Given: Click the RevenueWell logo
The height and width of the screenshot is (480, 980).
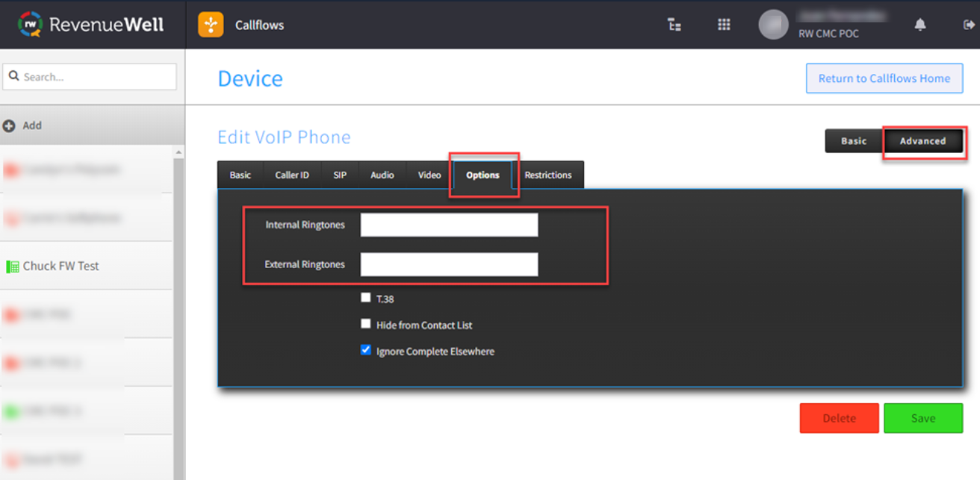Looking at the screenshot, I should point(91,24).
